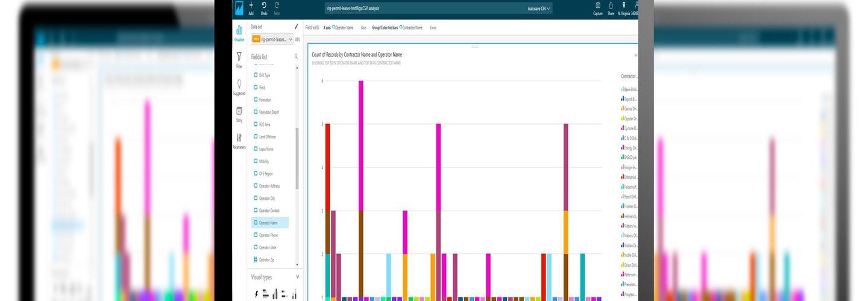Click the Cyclone legend color entry
Screen dimensions: 868x301
click(629, 128)
